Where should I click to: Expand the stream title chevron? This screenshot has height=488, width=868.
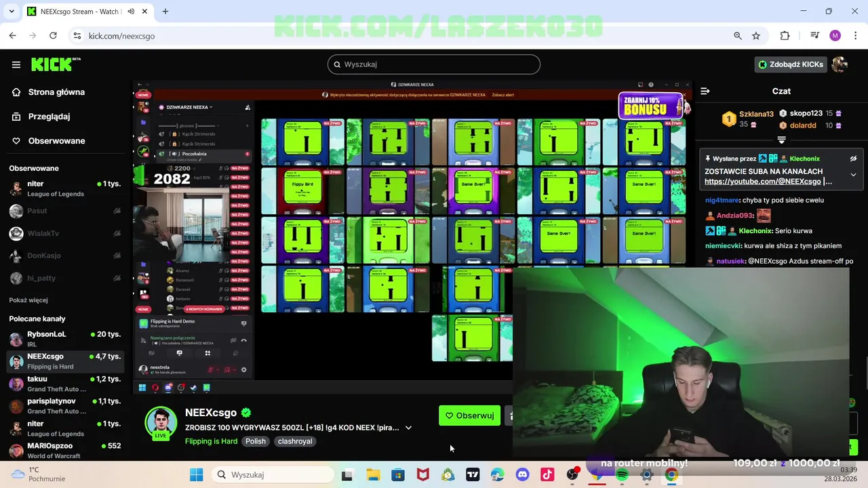tap(408, 428)
